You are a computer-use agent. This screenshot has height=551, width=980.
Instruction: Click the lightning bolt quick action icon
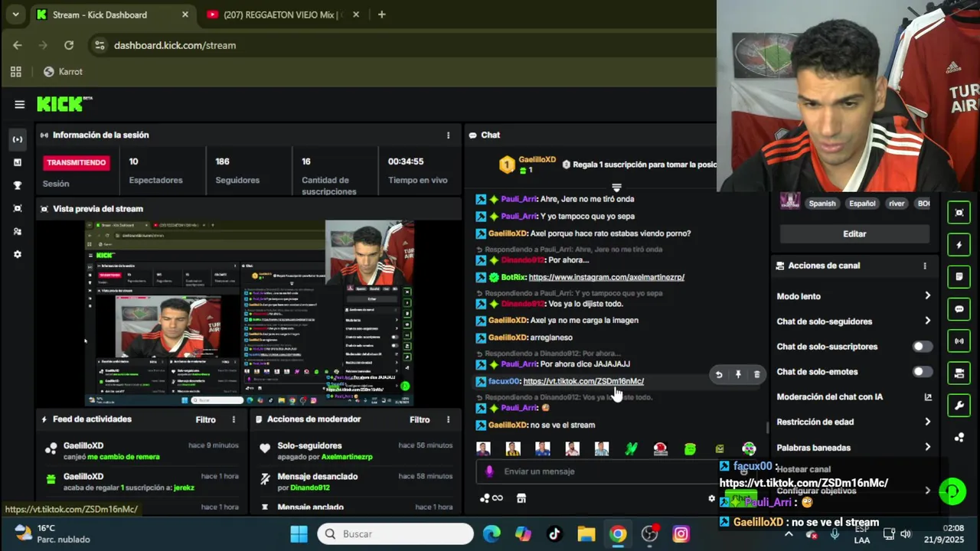tap(959, 245)
